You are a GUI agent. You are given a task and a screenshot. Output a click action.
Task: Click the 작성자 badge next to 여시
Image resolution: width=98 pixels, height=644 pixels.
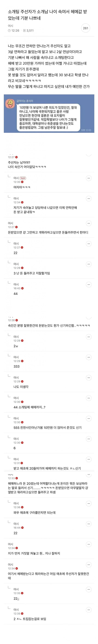pyautogui.click(x=23, y=178)
